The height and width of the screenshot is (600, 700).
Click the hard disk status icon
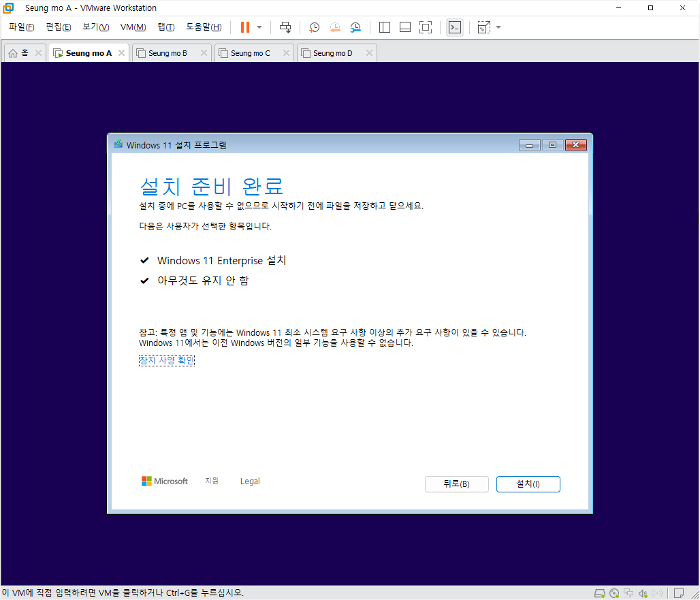point(599,593)
